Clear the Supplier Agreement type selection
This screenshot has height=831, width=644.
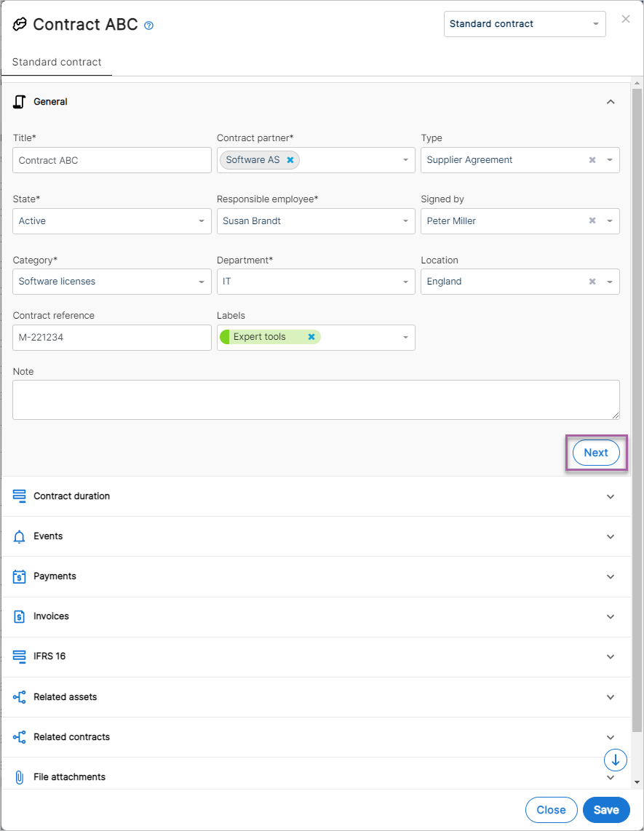(x=592, y=160)
